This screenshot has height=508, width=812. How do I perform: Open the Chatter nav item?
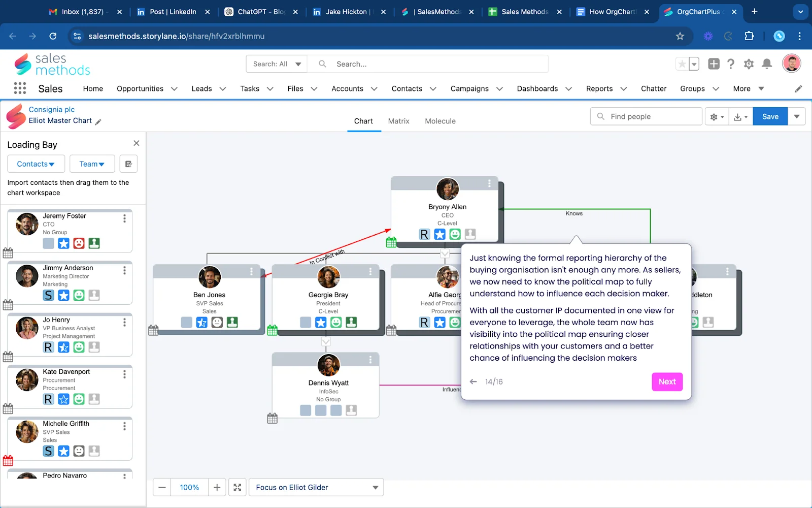(653, 89)
